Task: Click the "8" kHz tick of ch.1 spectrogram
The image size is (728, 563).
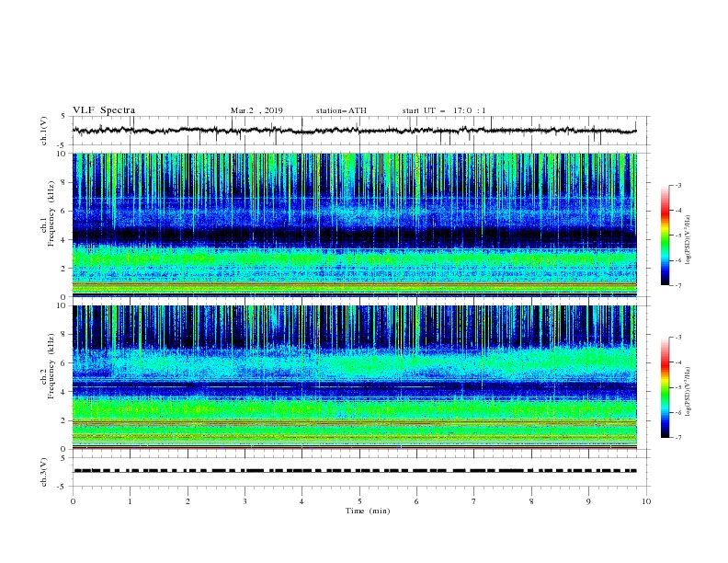Action: (x=64, y=182)
